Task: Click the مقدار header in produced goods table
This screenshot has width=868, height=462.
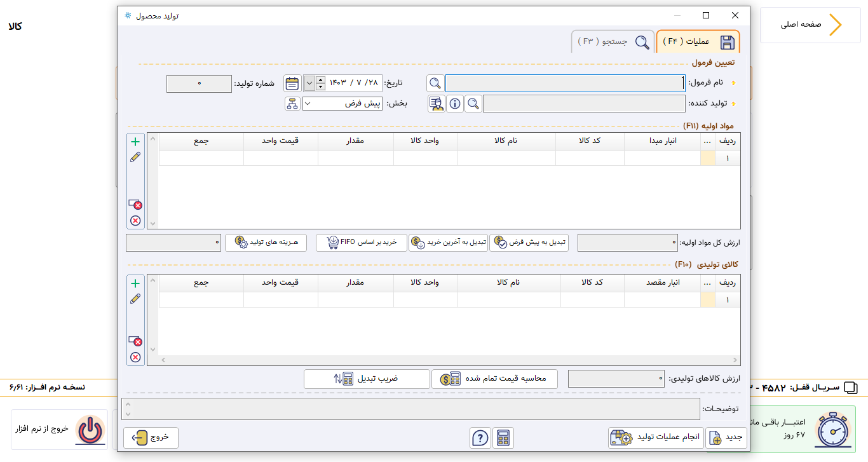Action: [356, 283]
